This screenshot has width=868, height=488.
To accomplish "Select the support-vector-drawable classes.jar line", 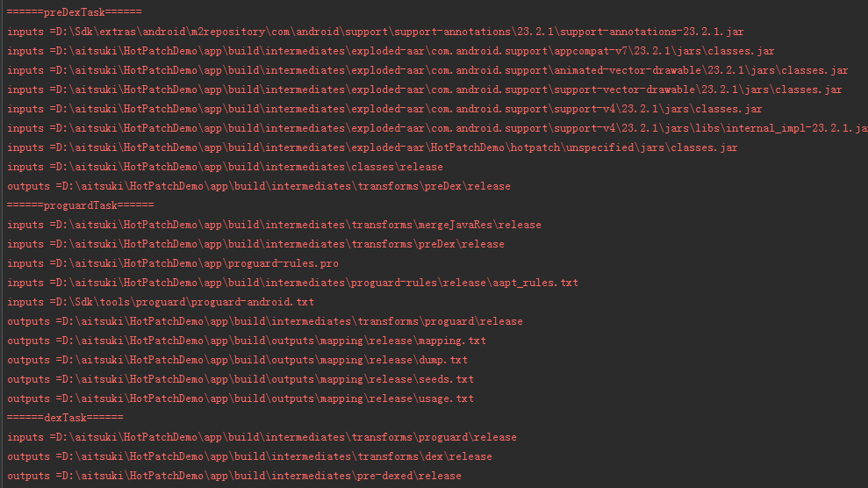I will pyautogui.click(x=425, y=90).
